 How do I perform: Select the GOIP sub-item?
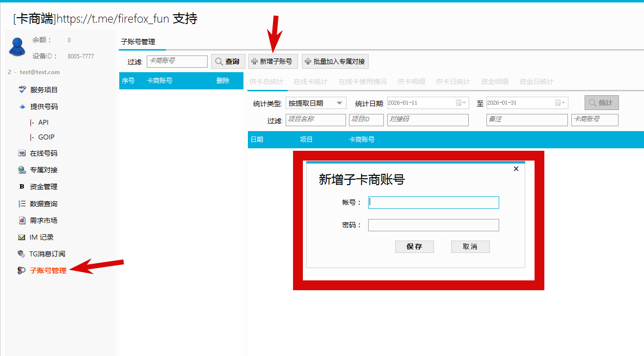[x=46, y=137]
